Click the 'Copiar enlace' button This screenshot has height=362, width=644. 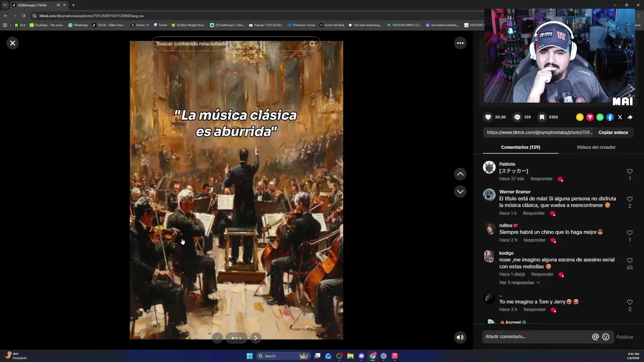click(x=613, y=133)
